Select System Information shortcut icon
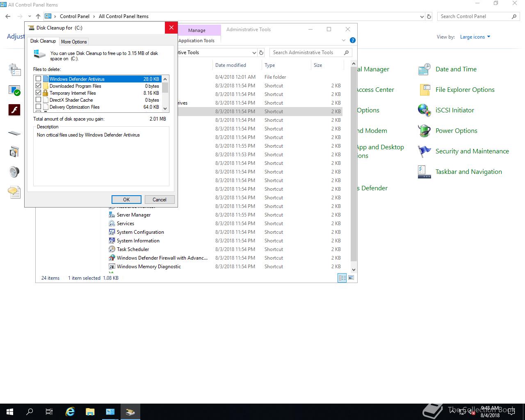This screenshot has width=525, height=420. pos(112,241)
